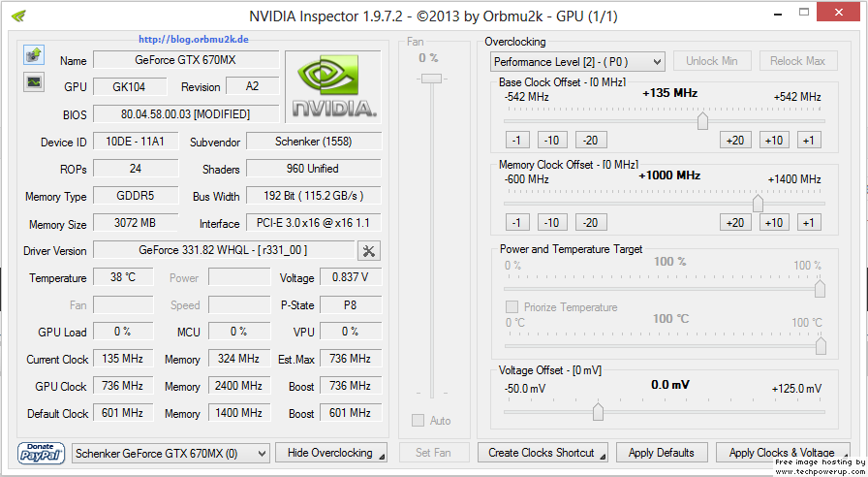The height and width of the screenshot is (477, 868).
Task: Click the Memory Type field GDDR5
Action: [x=136, y=196]
